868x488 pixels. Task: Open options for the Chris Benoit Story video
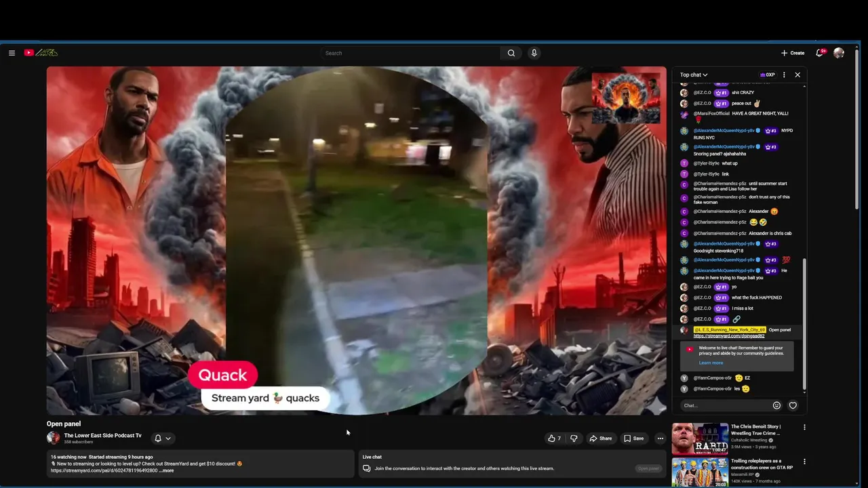pyautogui.click(x=804, y=427)
